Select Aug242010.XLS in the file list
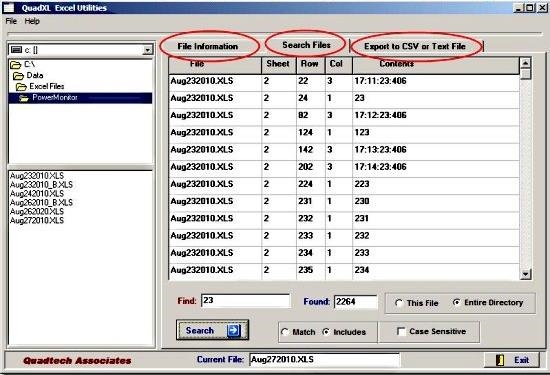Image resolution: width=550 pixels, height=375 pixels. pos(37,194)
